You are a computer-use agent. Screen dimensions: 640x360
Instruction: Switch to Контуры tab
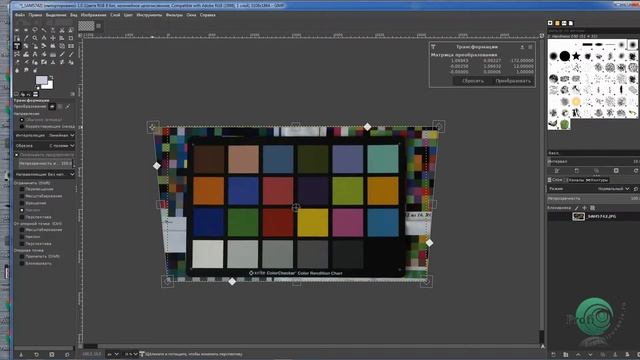coord(597,180)
